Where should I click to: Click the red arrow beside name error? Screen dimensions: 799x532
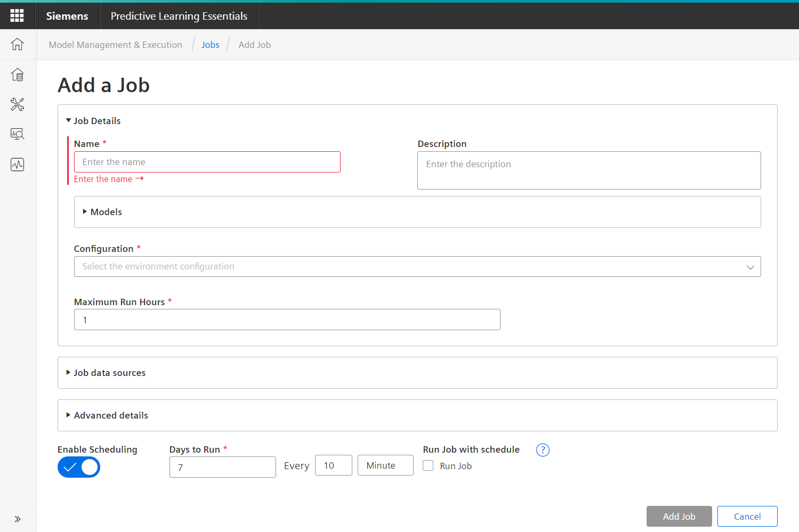tap(140, 178)
